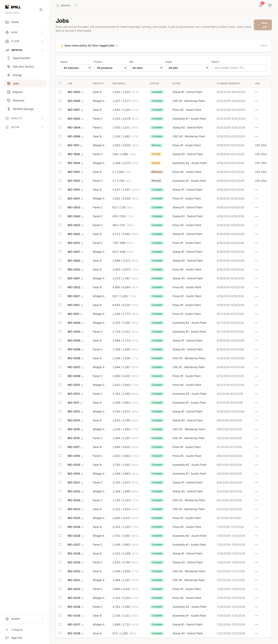Click the Running status badge of WO-1001
This screenshot has height=644, width=278.
pos(156,145)
